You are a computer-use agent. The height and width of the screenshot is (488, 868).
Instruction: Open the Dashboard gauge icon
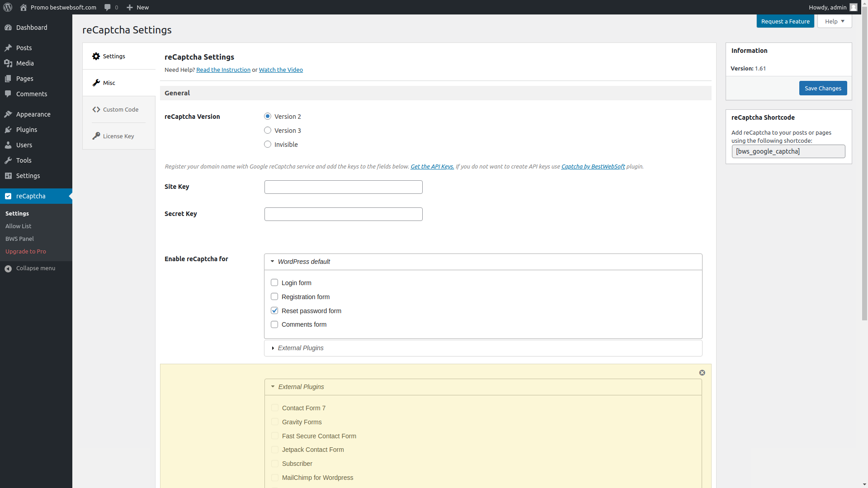[x=8, y=28]
